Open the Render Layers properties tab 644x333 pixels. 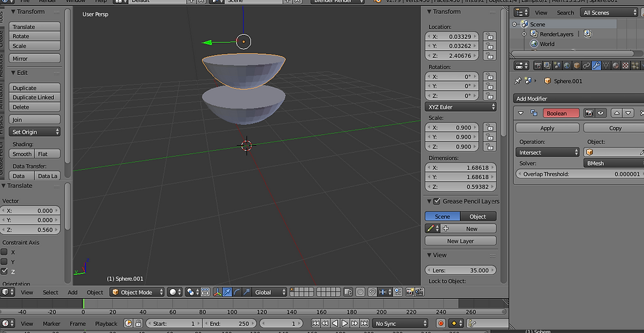point(547,65)
